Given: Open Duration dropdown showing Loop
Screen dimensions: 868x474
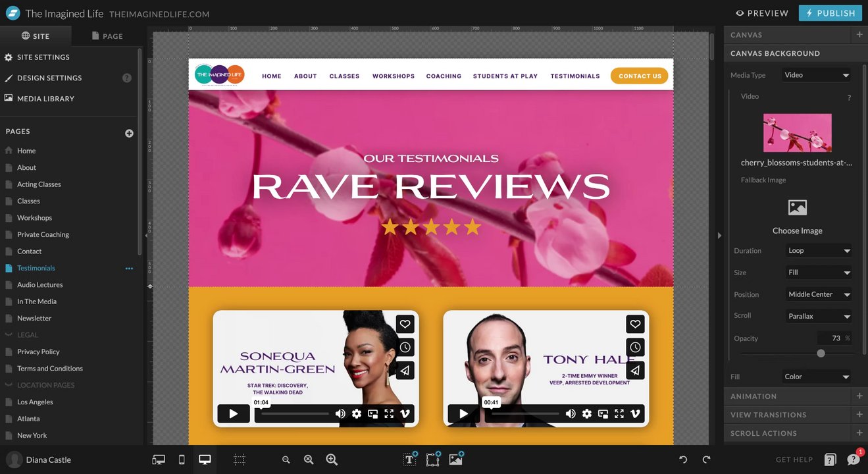Looking at the screenshot, I should tap(819, 251).
